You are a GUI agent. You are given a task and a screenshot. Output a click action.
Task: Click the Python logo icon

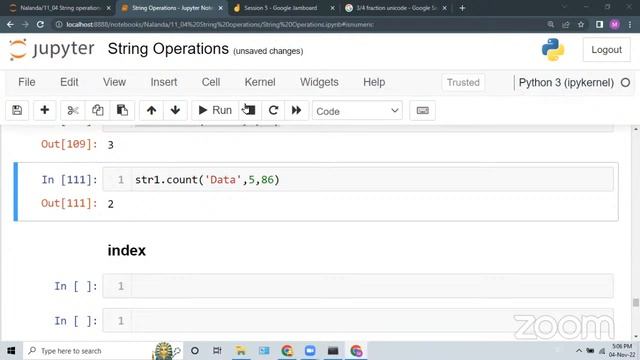[553, 50]
